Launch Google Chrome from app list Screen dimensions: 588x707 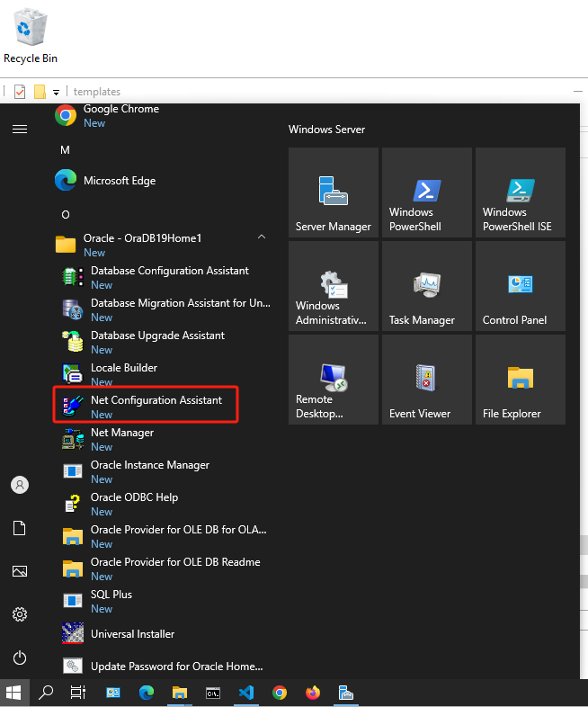pos(165,115)
